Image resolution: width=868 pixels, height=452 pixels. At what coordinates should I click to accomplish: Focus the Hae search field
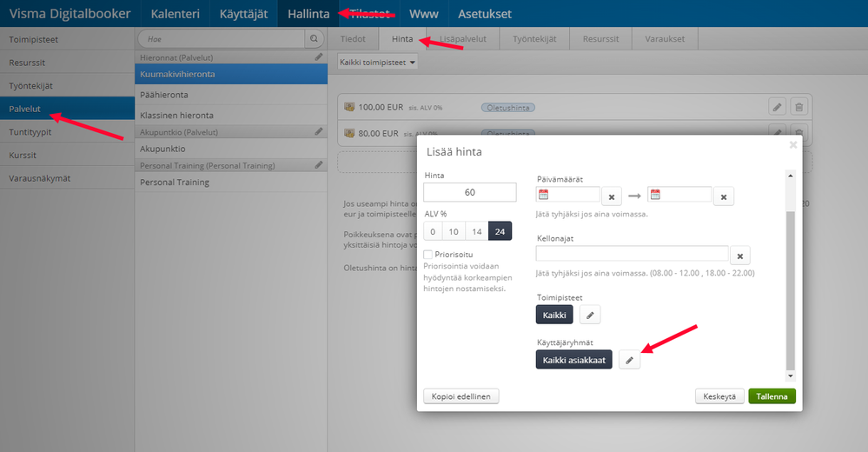click(222, 39)
